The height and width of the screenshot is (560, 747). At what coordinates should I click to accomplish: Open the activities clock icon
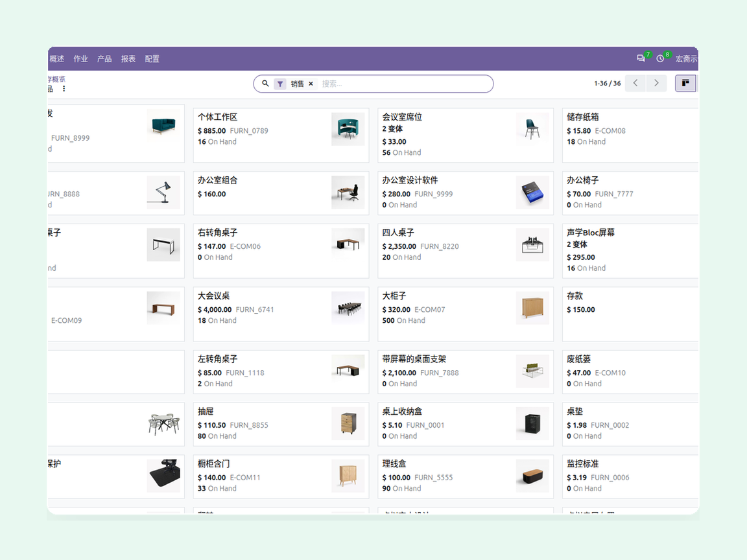coord(660,58)
